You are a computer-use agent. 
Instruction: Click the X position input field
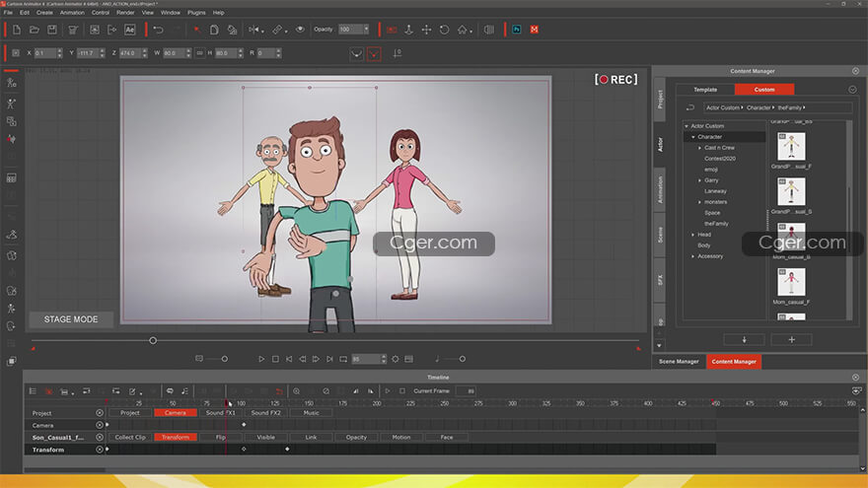(x=44, y=53)
